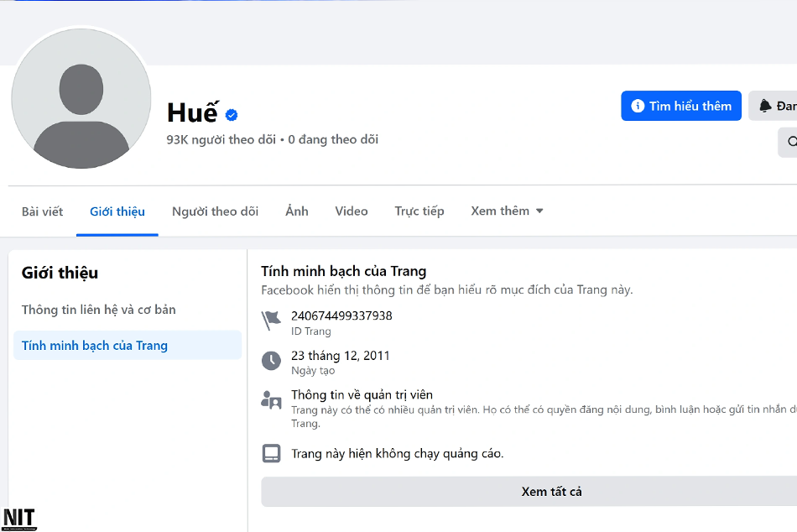Select Thông tin liên hệ và cơ bản
The height and width of the screenshot is (532, 797).
coord(99,310)
